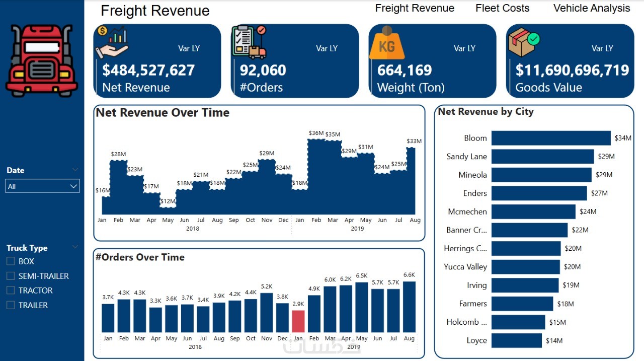This screenshot has height=361, width=644.
Task: Click the Holcomb $15M bar
Action: 518,322
